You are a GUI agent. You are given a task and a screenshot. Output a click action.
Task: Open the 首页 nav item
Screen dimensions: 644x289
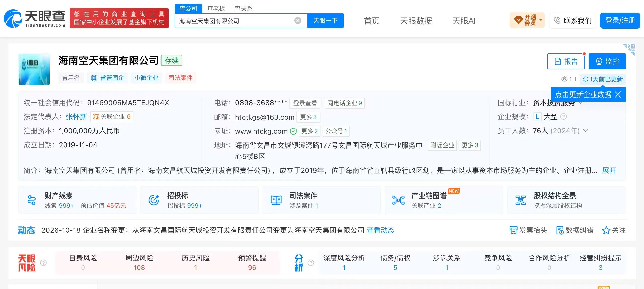[x=372, y=21]
